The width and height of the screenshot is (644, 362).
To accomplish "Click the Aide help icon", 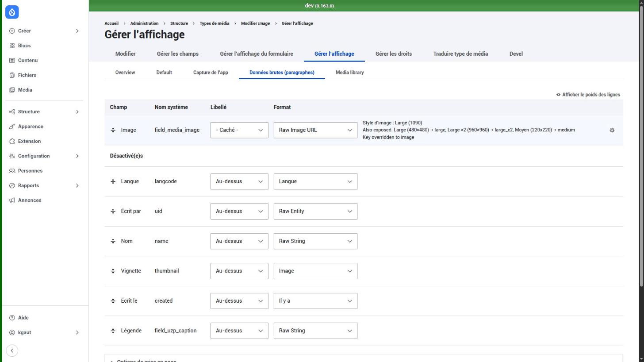I will coord(12,318).
